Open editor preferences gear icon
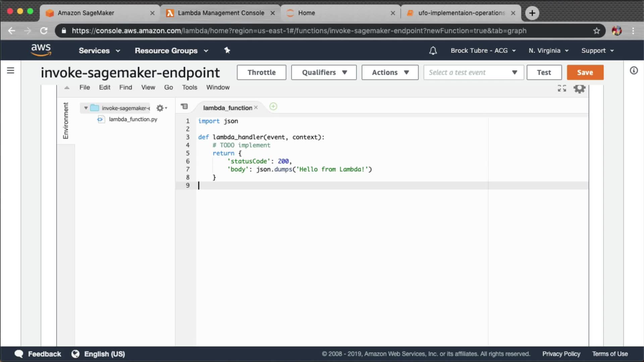The image size is (644, 362). click(x=579, y=88)
